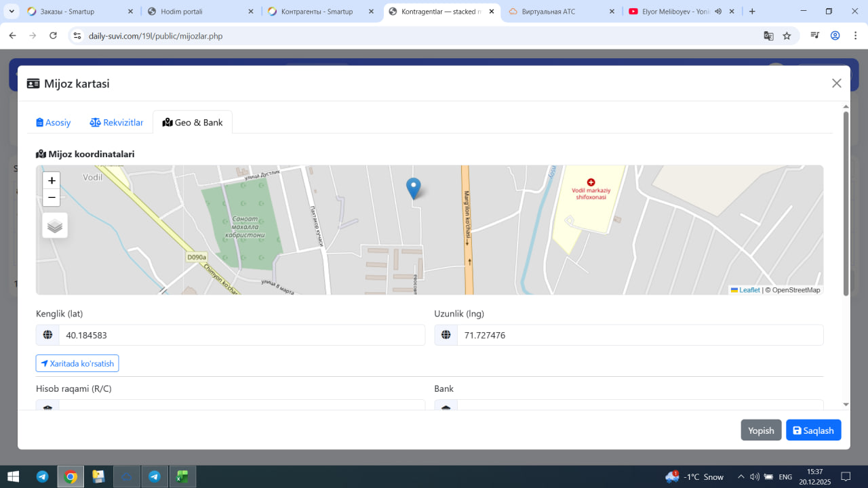Click Yopish to close the dialog
868x488 pixels.
[761, 430]
